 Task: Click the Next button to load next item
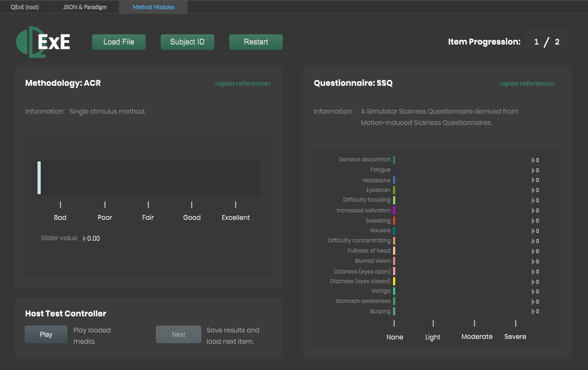[178, 334]
